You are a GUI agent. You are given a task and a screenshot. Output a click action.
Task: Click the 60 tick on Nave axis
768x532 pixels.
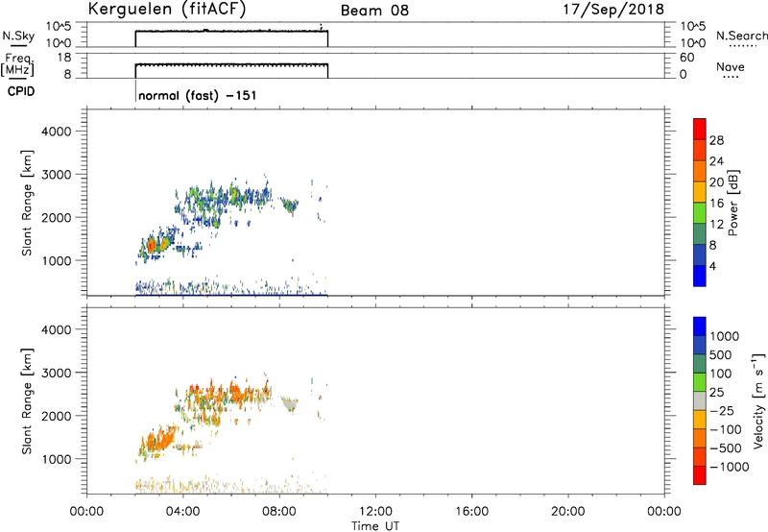pyautogui.click(x=687, y=58)
